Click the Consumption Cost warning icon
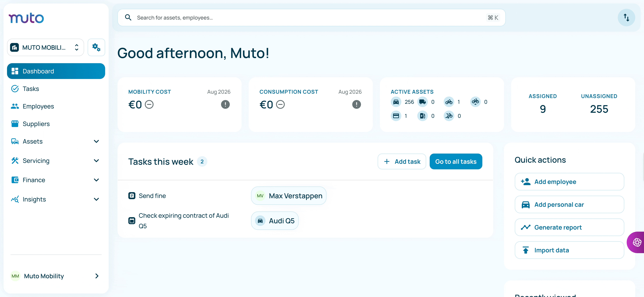Screen dimensions: 644x297 tap(356, 104)
